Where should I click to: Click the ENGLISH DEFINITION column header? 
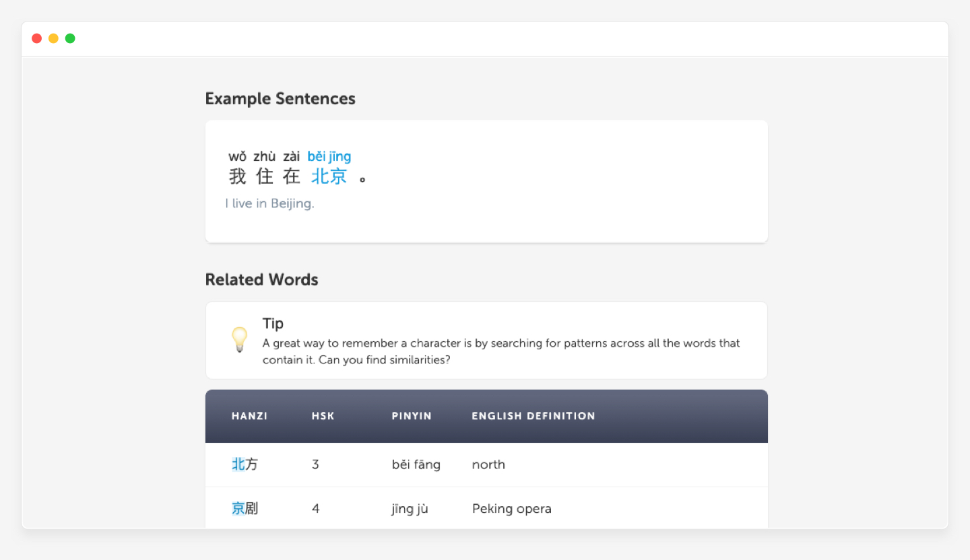(x=533, y=416)
